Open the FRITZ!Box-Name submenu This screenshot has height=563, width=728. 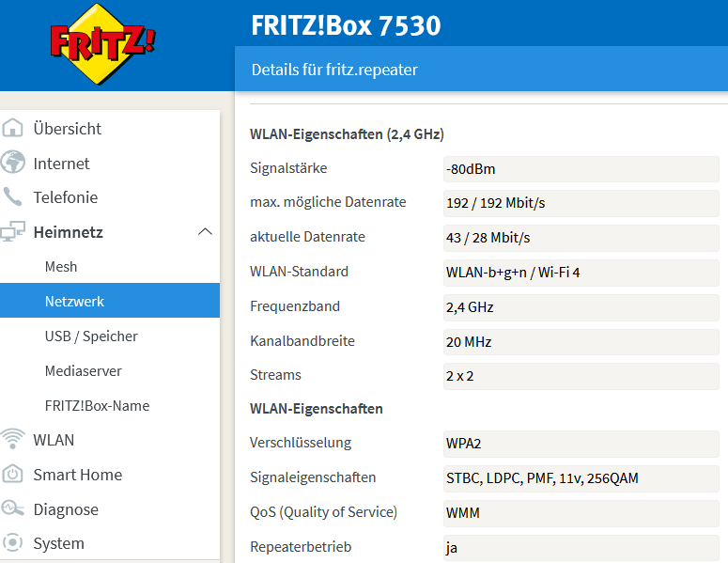[x=97, y=405]
